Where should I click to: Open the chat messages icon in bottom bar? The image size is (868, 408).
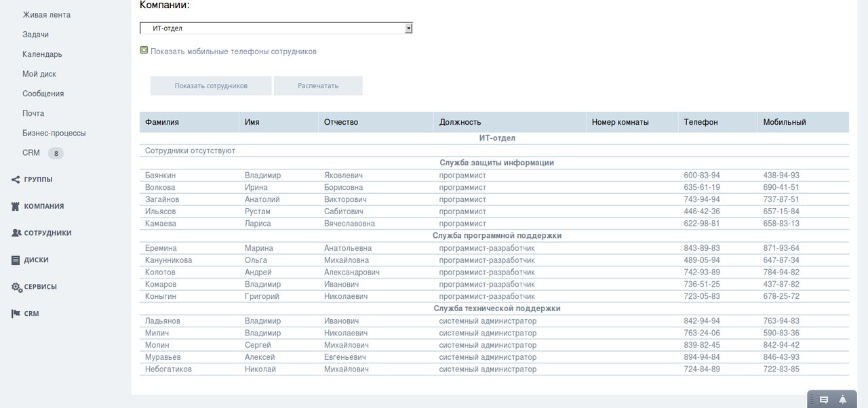[824, 400]
